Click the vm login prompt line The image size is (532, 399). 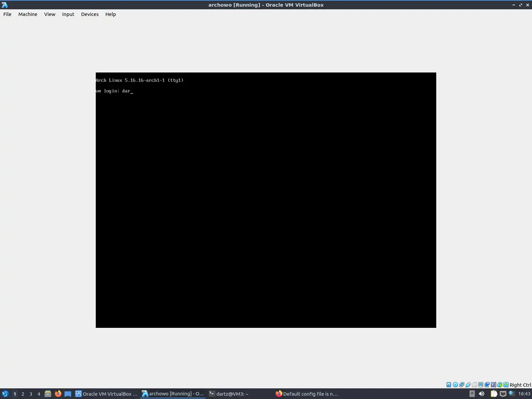click(x=114, y=91)
